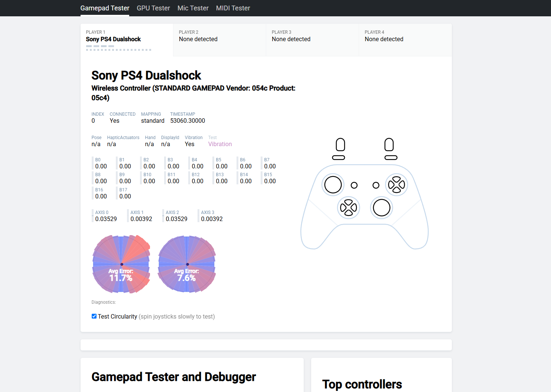Screen dimensions: 551x392
Task: Click the Wireless Controller vendor description text
Action: (x=193, y=93)
